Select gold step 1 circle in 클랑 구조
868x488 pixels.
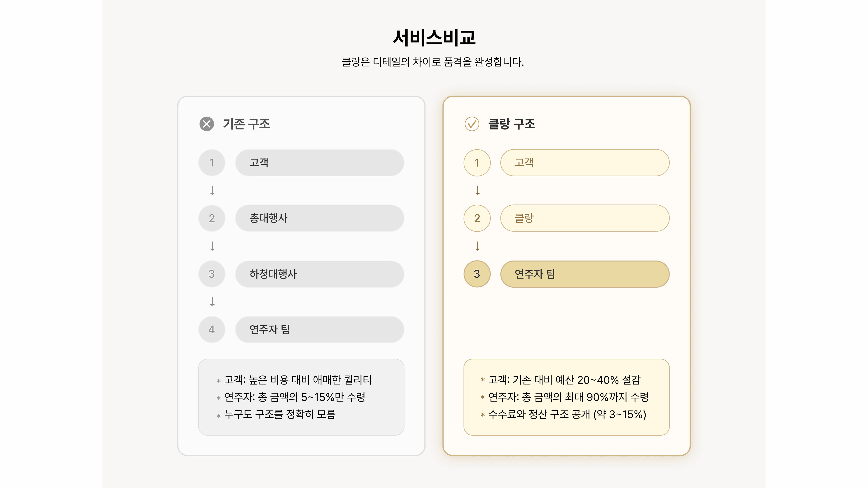coord(477,163)
